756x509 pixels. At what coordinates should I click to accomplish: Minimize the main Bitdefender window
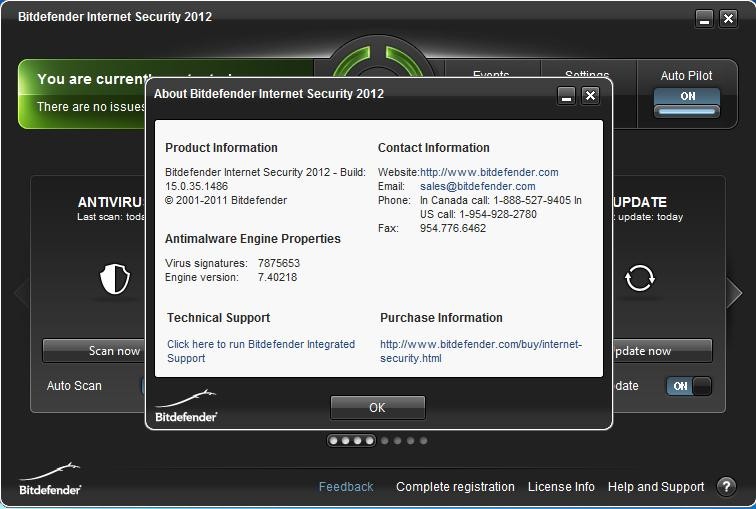tap(704, 19)
